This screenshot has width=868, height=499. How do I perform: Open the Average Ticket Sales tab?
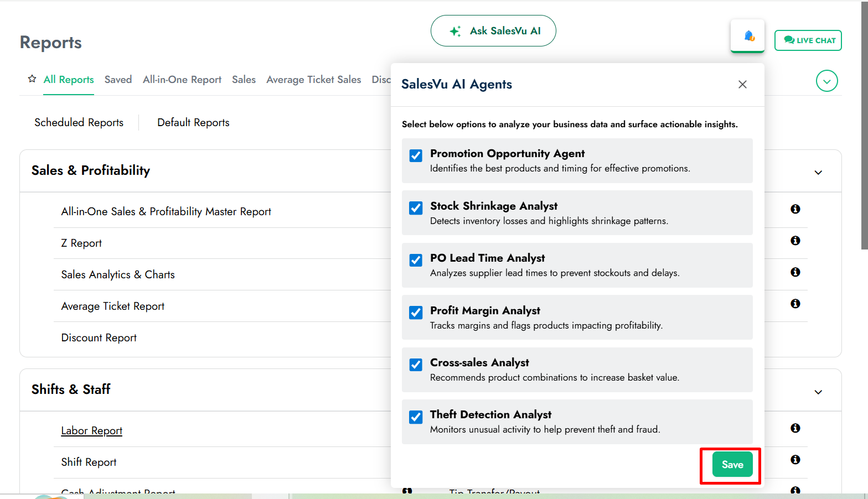pos(313,80)
